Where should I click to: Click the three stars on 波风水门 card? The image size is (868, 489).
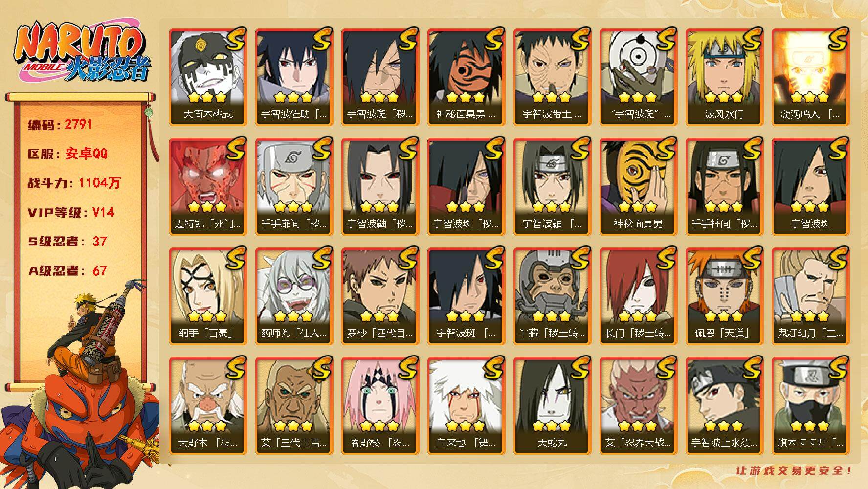(x=724, y=97)
